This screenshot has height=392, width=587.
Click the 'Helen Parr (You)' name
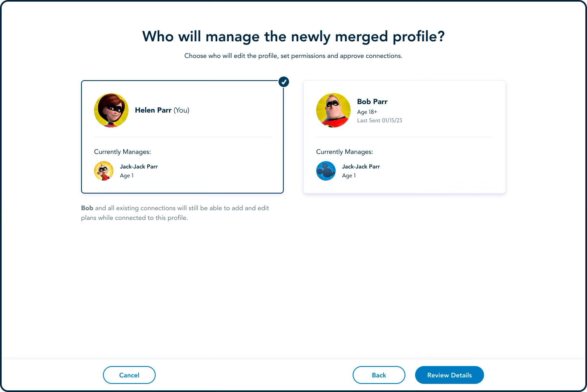(x=162, y=110)
